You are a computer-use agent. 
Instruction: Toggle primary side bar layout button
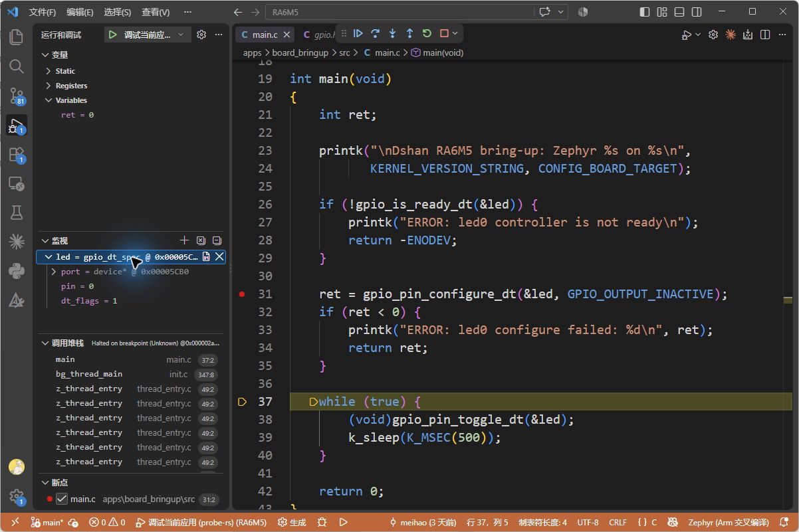tap(644, 12)
